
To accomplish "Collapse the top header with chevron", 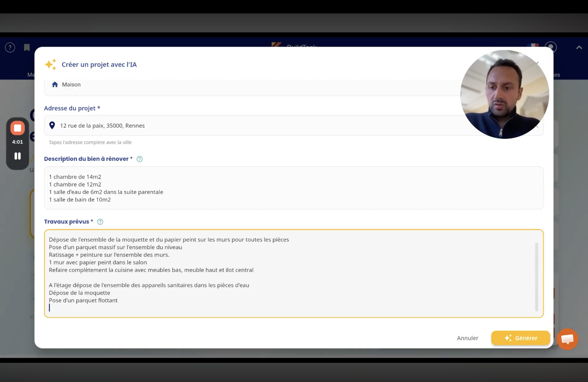I will pos(579,48).
